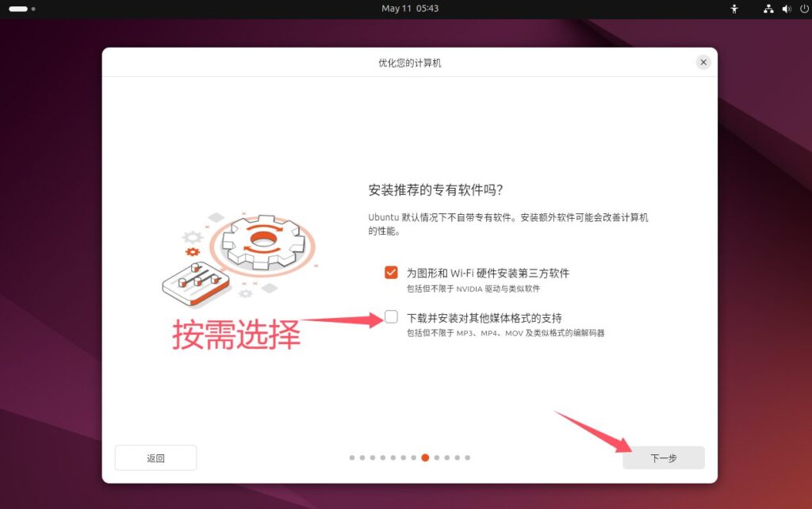812x509 pixels.
Task: Click the orange active page indicator dot
Action: click(x=426, y=457)
